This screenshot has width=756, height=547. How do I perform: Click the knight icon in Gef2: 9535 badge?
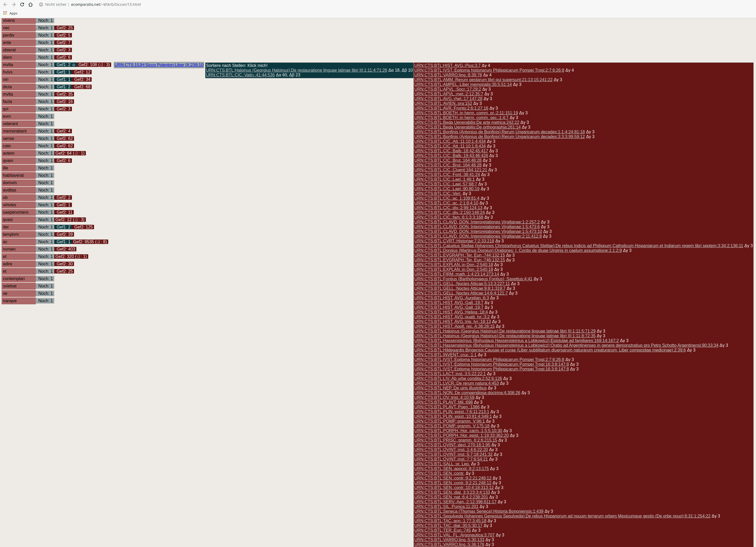pyautogui.click(x=98, y=242)
